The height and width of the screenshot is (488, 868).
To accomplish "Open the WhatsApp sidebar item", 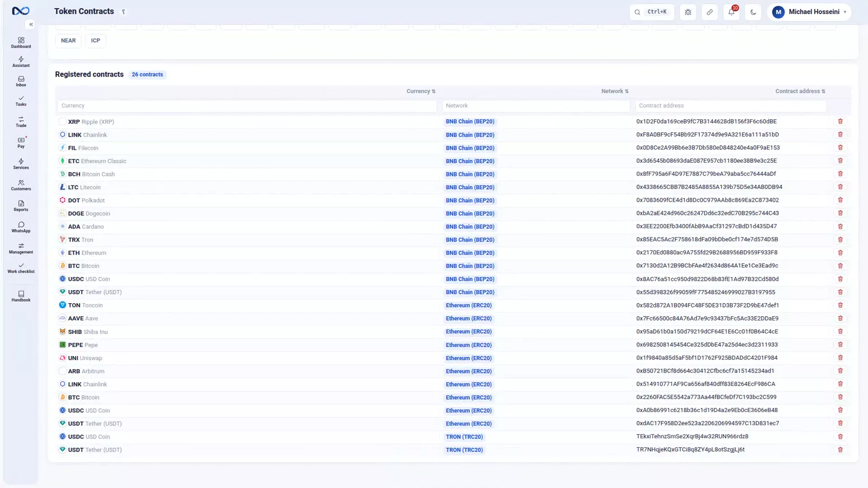I will (21, 227).
